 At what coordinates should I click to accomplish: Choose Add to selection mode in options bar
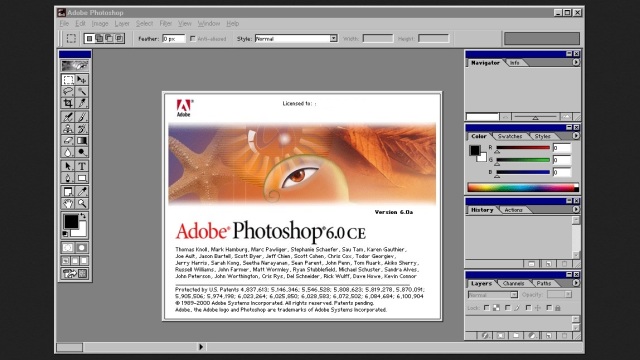pos(99,38)
